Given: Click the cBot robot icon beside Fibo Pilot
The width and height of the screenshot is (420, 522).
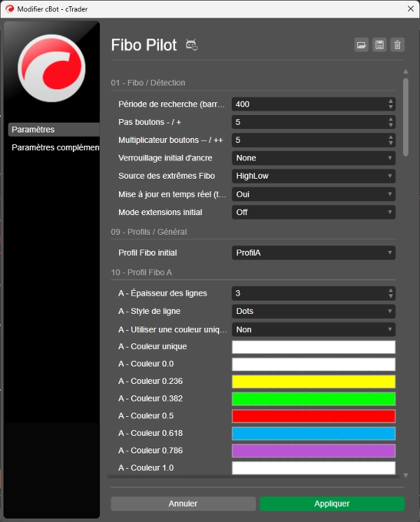Looking at the screenshot, I should 192,45.
